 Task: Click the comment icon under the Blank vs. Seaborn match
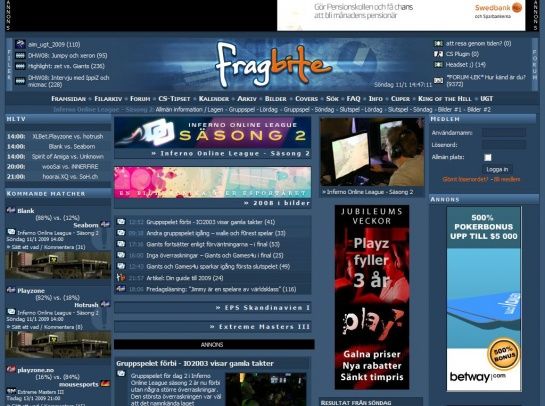[11, 232]
